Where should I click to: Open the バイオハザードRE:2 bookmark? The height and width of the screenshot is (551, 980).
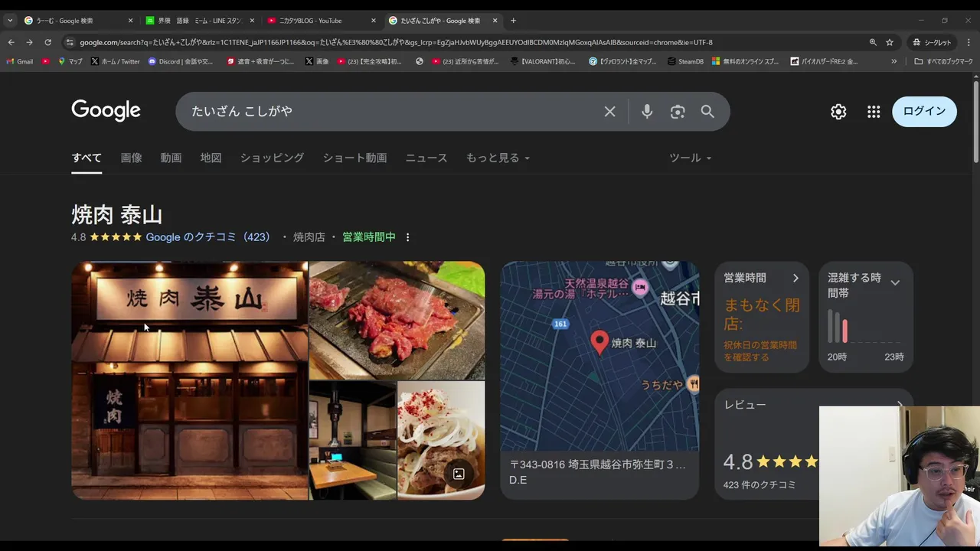click(825, 61)
